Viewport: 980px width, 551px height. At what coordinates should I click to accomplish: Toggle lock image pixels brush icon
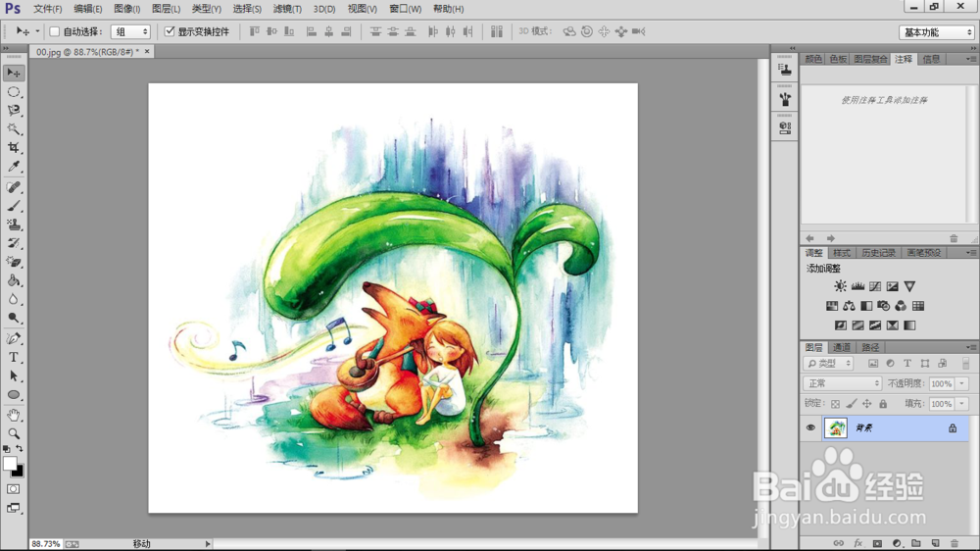(x=852, y=404)
